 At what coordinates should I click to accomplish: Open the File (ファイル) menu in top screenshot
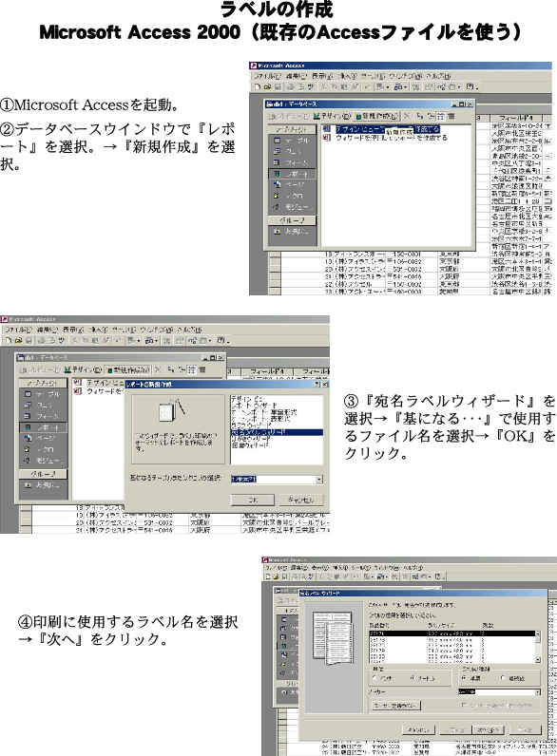pos(265,76)
